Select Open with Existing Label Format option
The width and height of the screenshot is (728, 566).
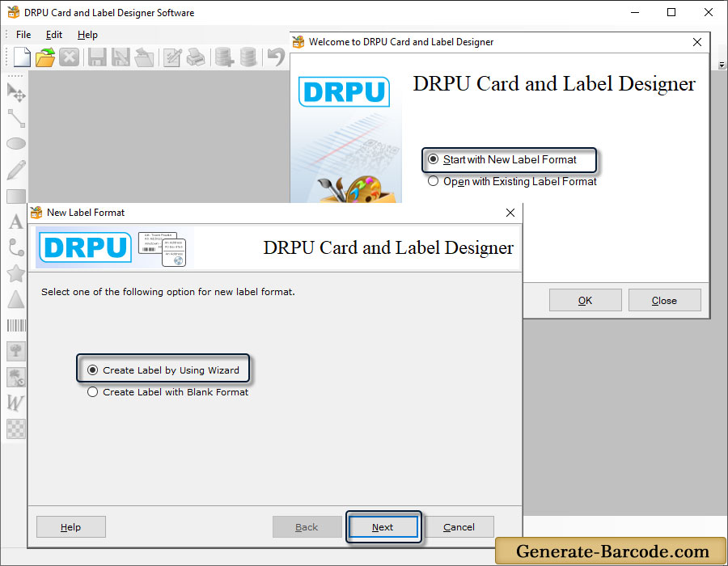coord(512,181)
